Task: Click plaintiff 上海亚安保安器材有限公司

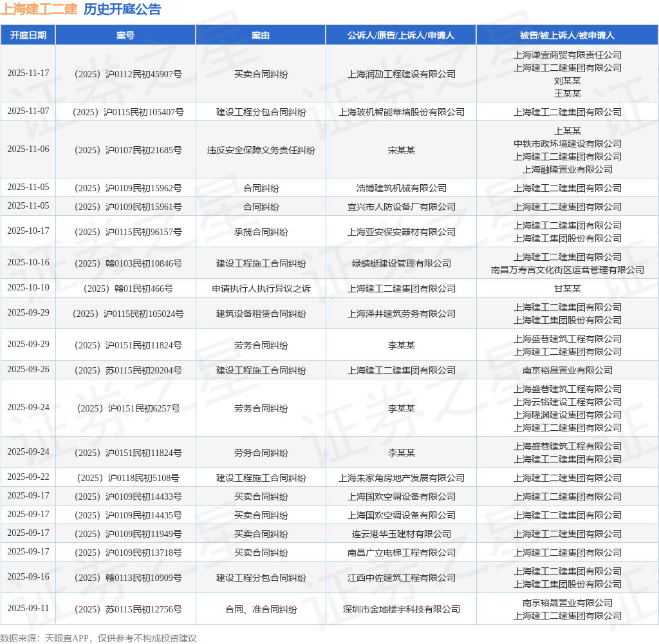Action: pos(402,232)
